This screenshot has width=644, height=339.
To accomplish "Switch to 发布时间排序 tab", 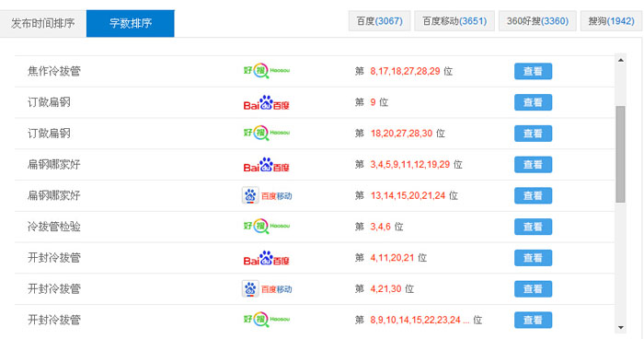I will pos(43,23).
